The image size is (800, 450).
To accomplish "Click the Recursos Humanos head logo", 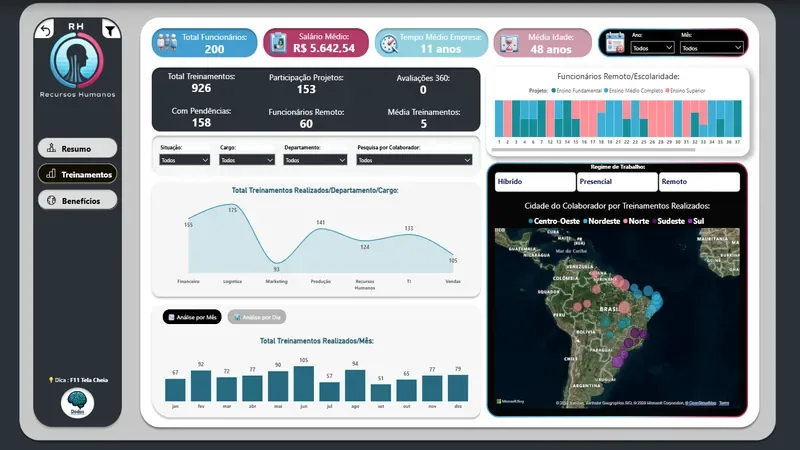I will coord(77,60).
